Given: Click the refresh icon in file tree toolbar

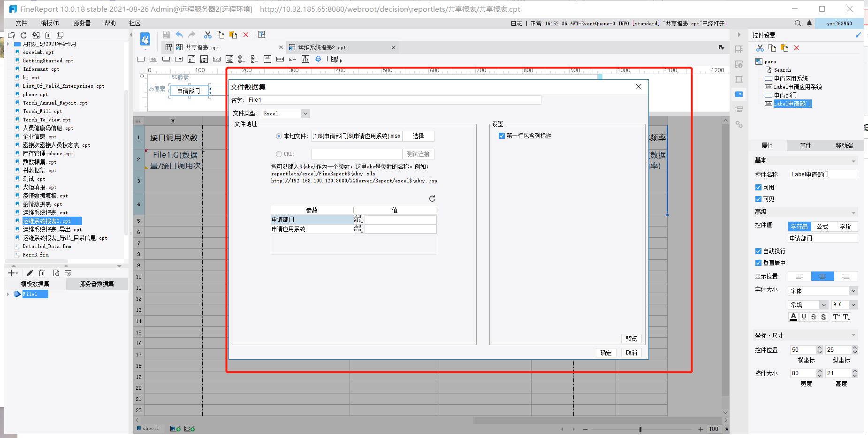Looking at the screenshot, I should 23,35.
